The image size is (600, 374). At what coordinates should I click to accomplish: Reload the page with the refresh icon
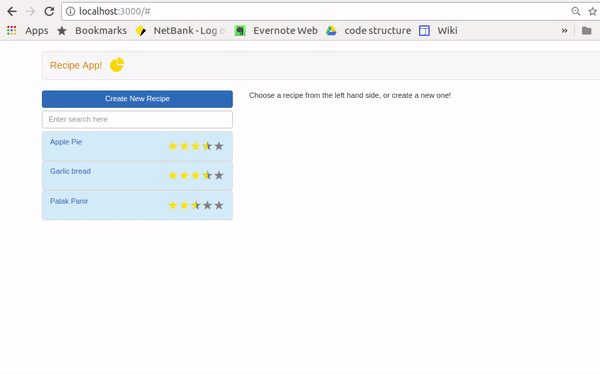click(x=49, y=11)
